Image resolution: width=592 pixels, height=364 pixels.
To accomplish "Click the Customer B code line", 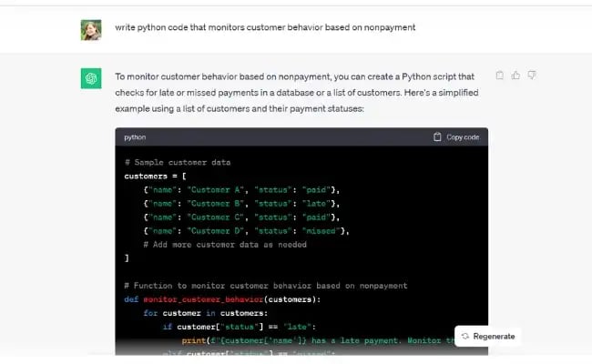I will 241,204.
